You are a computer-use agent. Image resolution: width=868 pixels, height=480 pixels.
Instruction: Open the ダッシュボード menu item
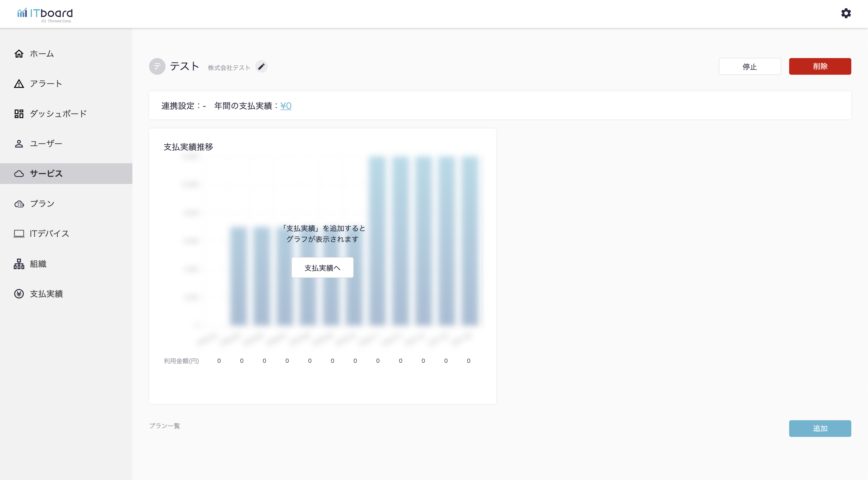click(58, 114)
